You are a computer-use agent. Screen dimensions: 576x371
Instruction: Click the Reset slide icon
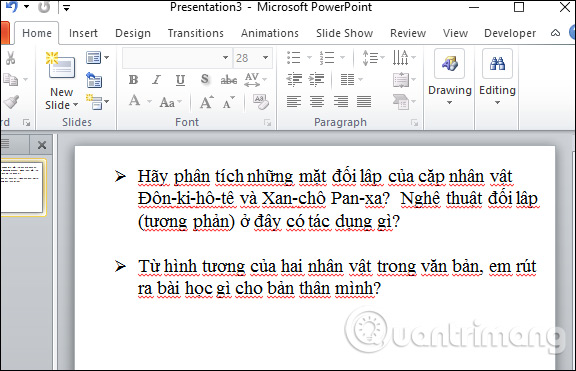coord(94,80)
